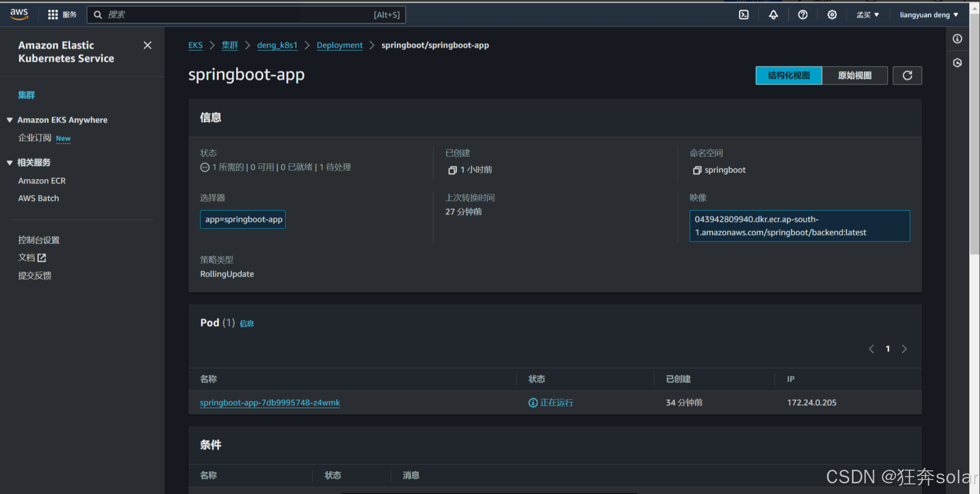The height and width of the screenshot is (494, 980).
Task: Click the pending status icon
Action: tap(205, 167)
